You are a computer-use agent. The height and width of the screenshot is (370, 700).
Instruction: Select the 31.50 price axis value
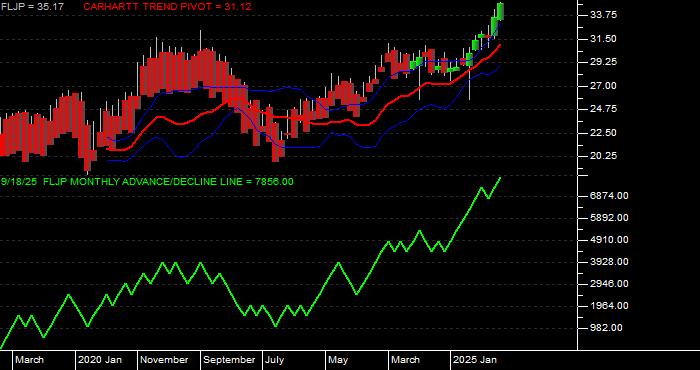tap(604, 39)
